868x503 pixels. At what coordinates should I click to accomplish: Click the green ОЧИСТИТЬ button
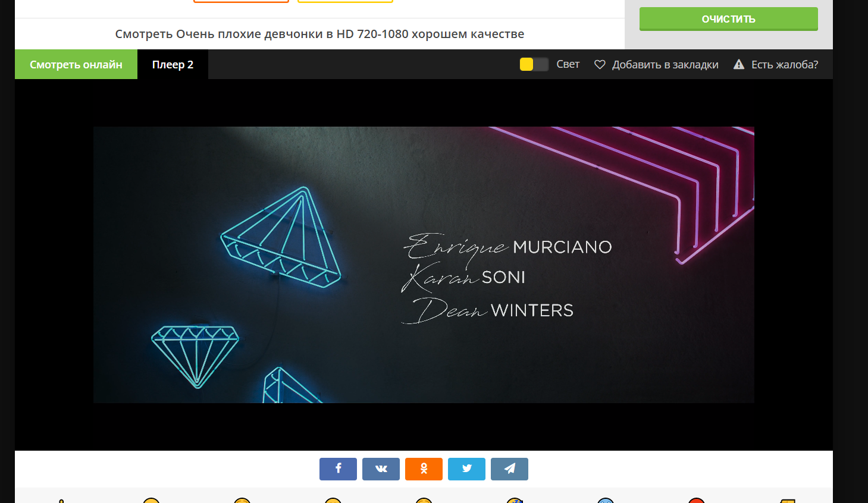(x=728, y=19)
